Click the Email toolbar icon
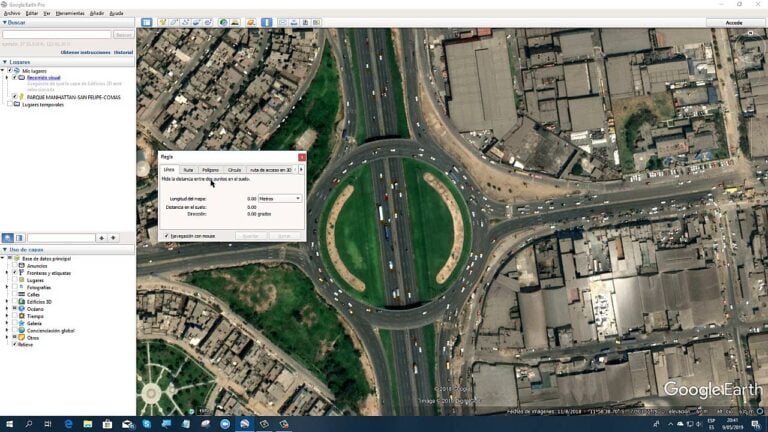This screenshot has width=768, height=432. pos(283,23)
